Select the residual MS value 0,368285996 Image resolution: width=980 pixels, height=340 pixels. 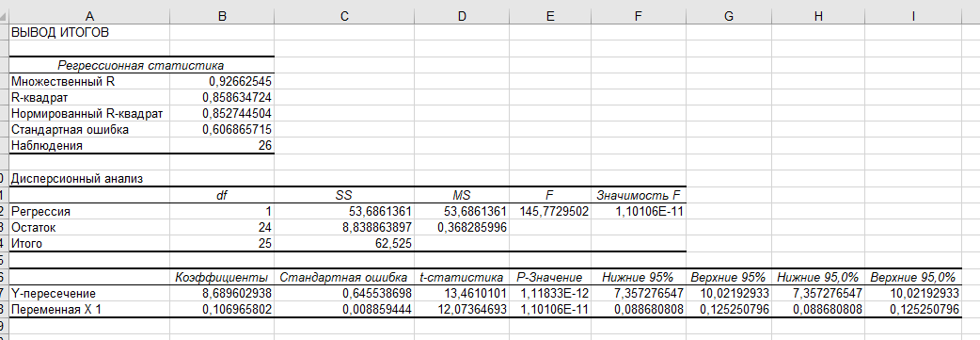461,227
